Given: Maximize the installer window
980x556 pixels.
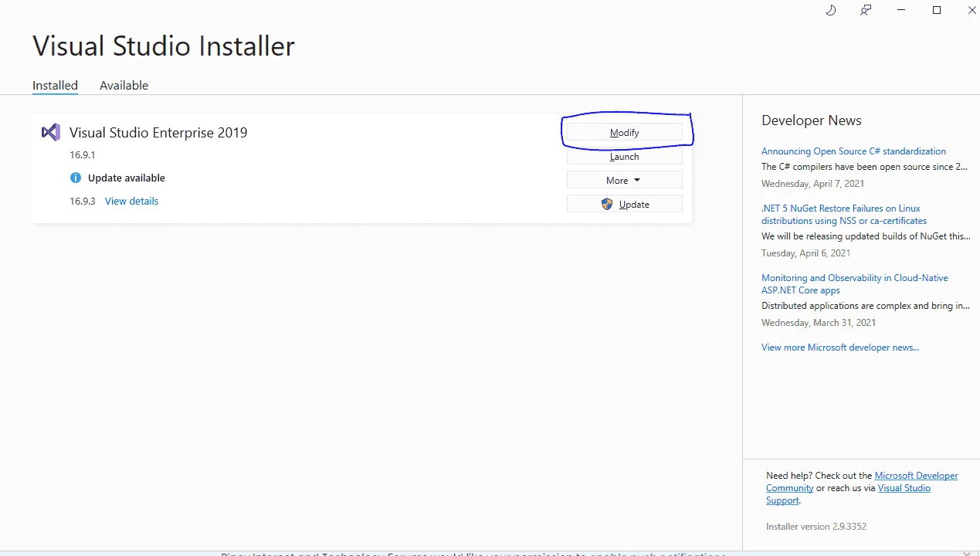Looking at the screenshot, I should point(937,10).
